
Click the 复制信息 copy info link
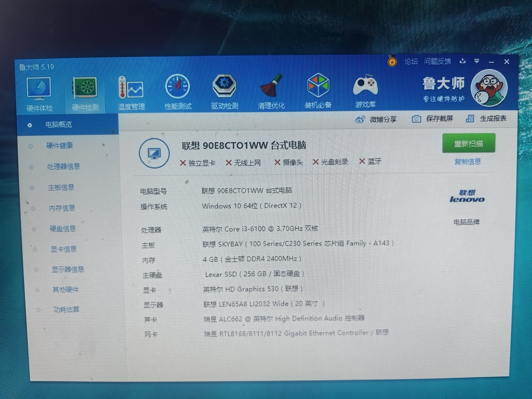pyautogui.click(x=467, y=162)
